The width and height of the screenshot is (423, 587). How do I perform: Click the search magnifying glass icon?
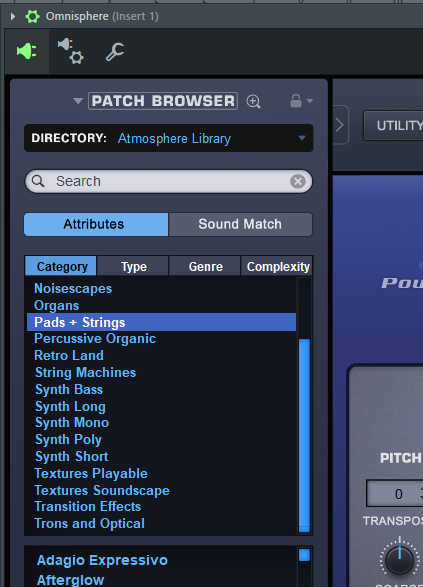38,181
